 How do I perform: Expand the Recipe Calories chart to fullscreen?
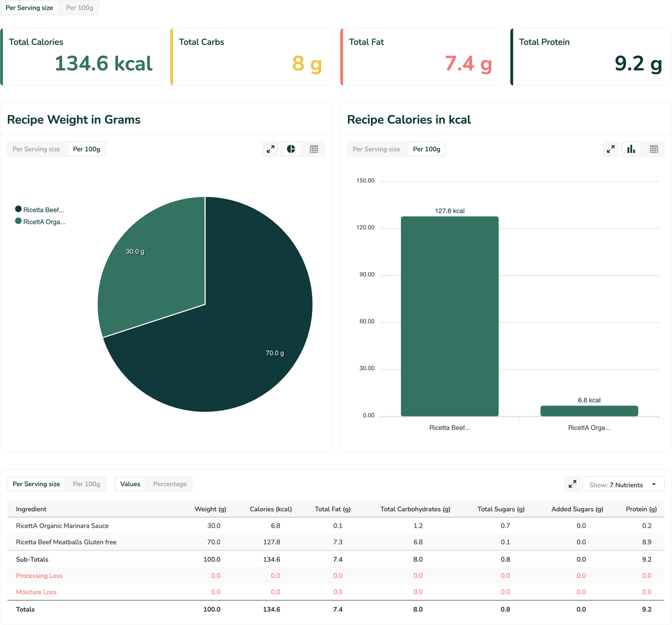[611, 149]
